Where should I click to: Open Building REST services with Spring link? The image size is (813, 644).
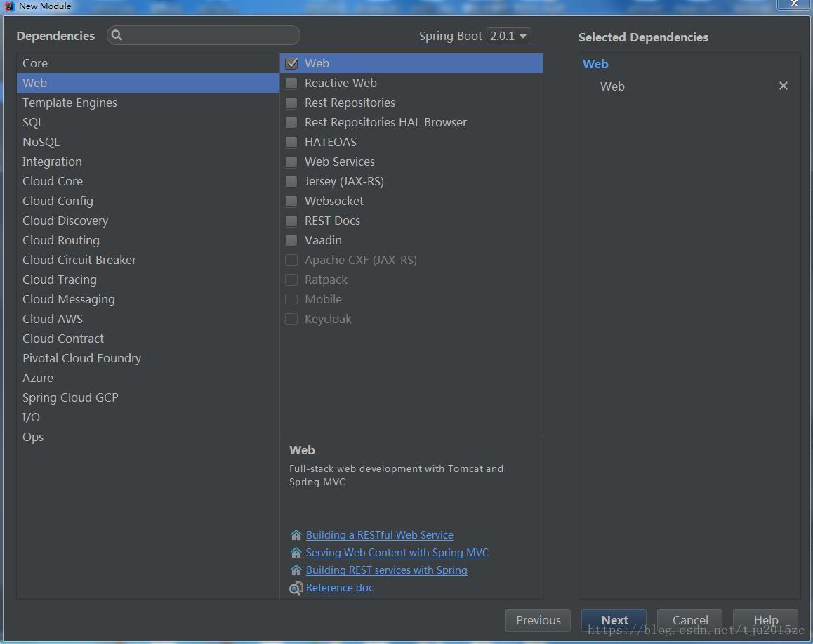387,570
